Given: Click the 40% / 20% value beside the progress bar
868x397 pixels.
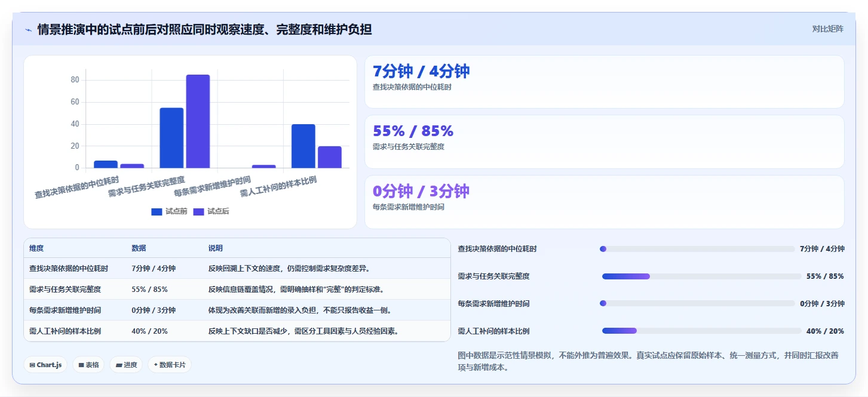Looking at the screenshot, I should click(x=825, y=331).
